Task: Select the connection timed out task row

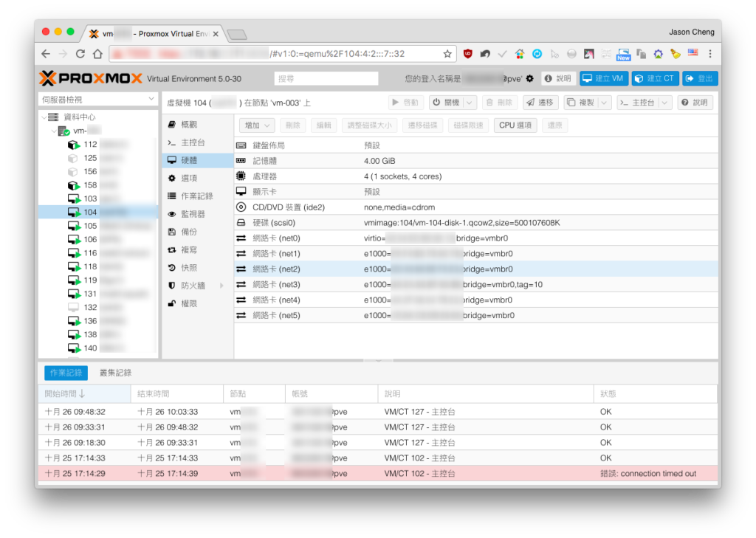Action: 378,473
